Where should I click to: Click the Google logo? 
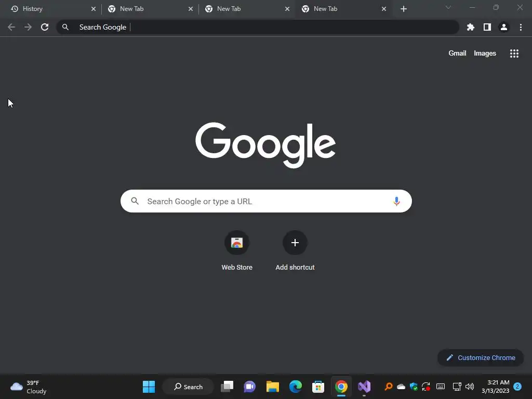click(x=265, y=145)
